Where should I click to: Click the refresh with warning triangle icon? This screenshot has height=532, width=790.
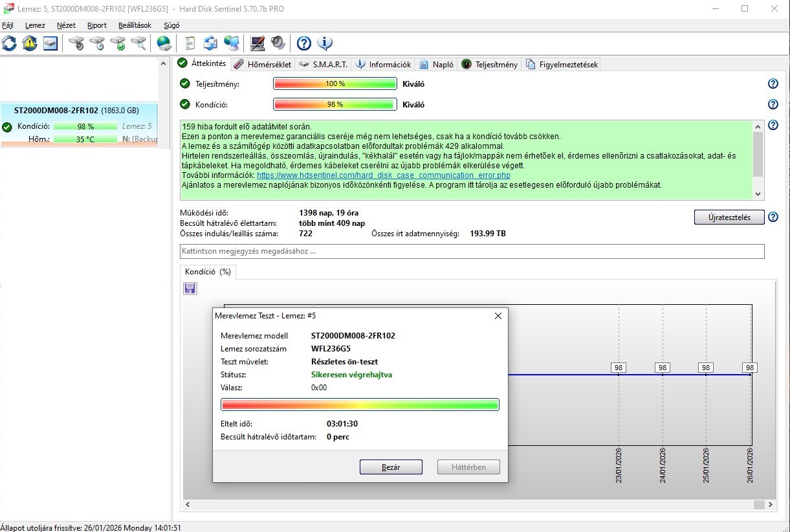coord(30,43)
